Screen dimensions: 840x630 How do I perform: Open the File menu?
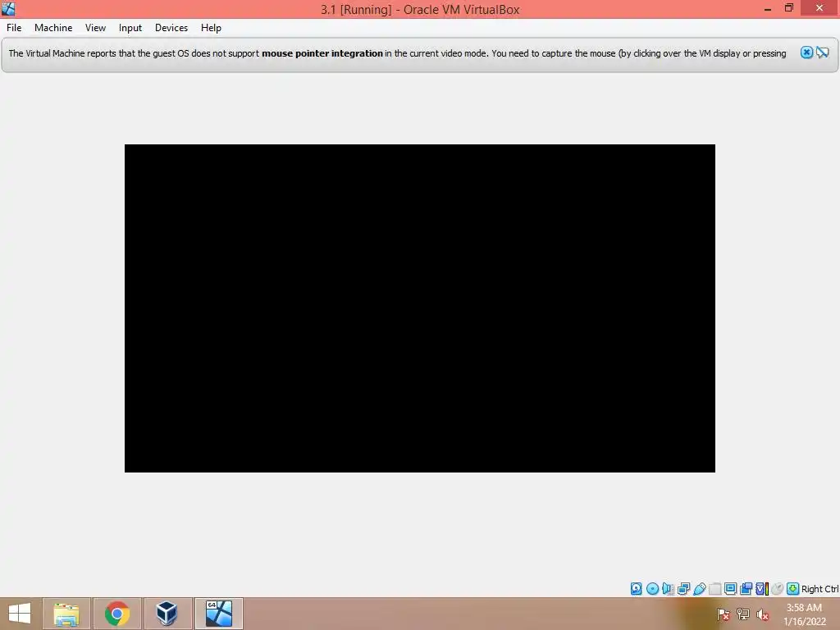pyautogui.click(x=14, y=28)
